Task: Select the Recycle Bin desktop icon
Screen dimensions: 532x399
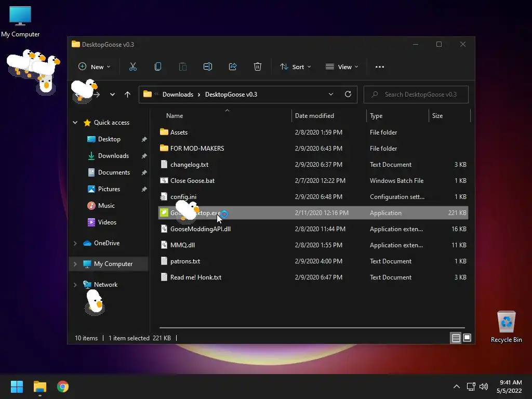Action: pos(506,326)
